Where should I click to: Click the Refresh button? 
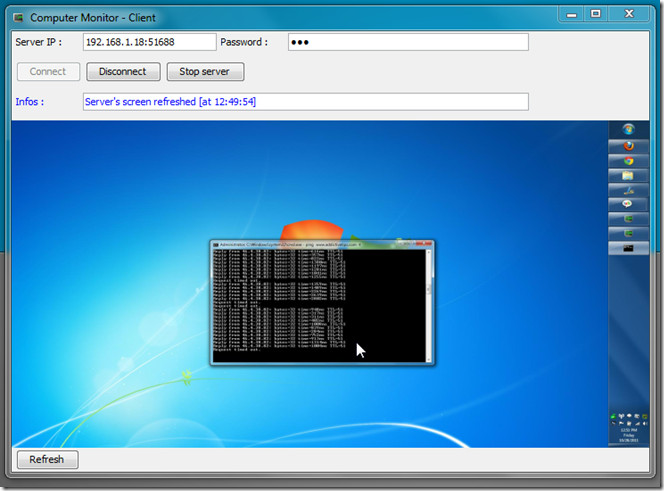[x=47, y=460]
